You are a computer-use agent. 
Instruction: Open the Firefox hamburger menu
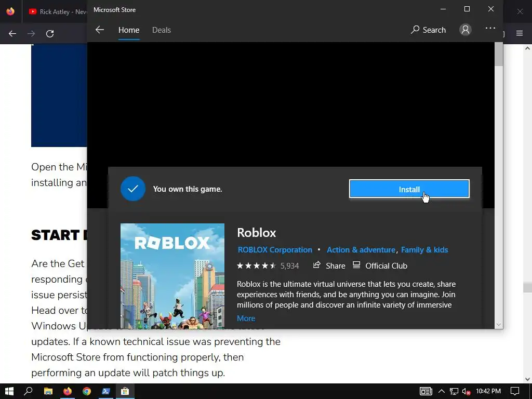point(520,33)
